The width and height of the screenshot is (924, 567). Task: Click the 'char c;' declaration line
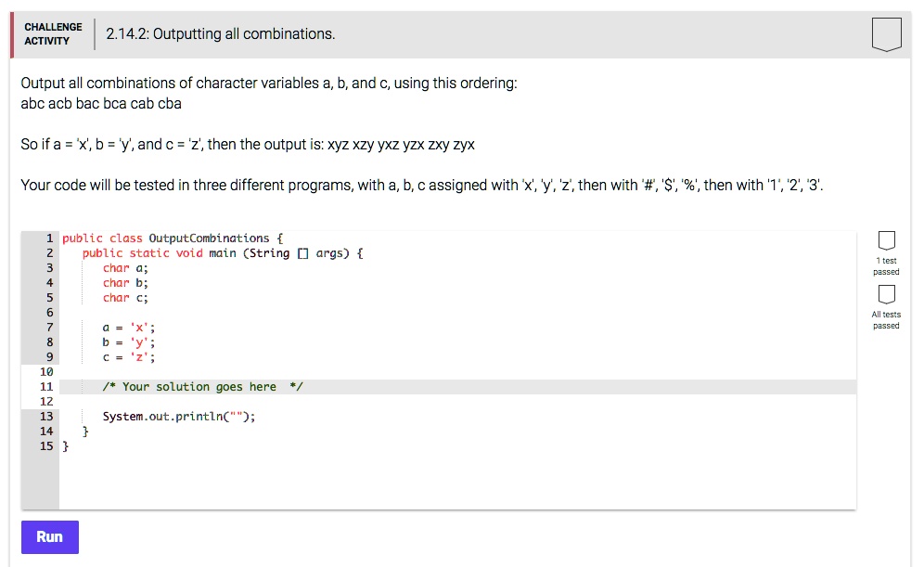coord(125,298)
